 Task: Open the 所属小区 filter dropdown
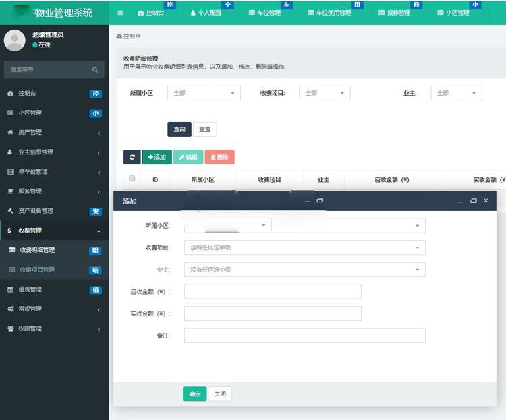coord(203,93)
